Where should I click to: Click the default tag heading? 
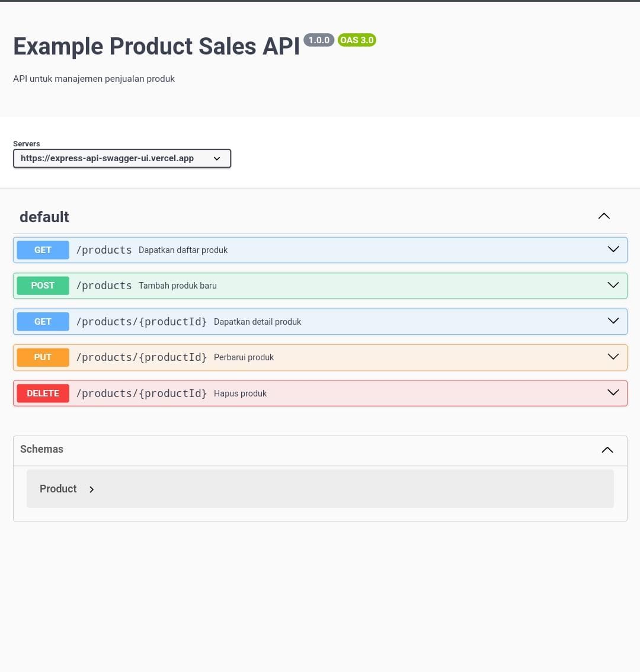pos(44,217)
